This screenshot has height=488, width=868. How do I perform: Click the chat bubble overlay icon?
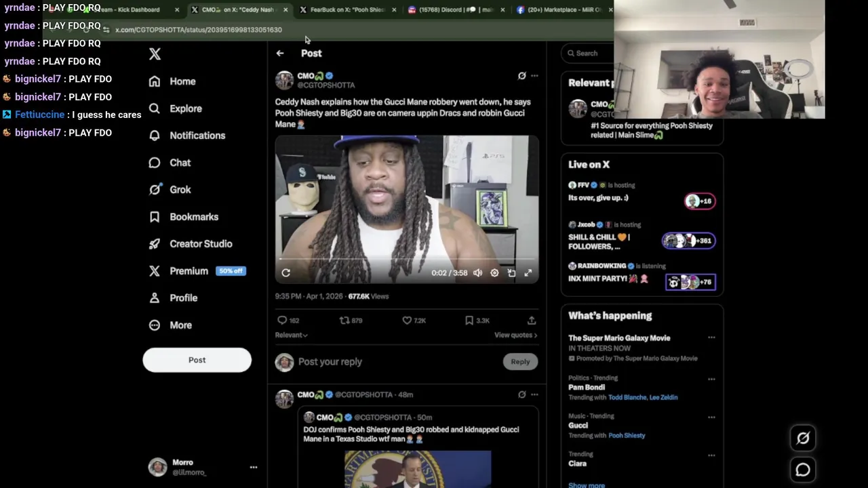(803, 470)
